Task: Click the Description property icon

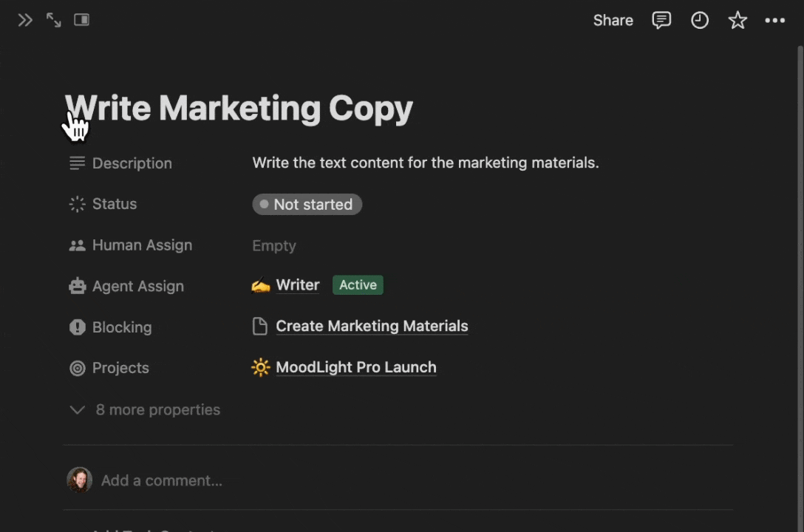Action: coord(77,163)
